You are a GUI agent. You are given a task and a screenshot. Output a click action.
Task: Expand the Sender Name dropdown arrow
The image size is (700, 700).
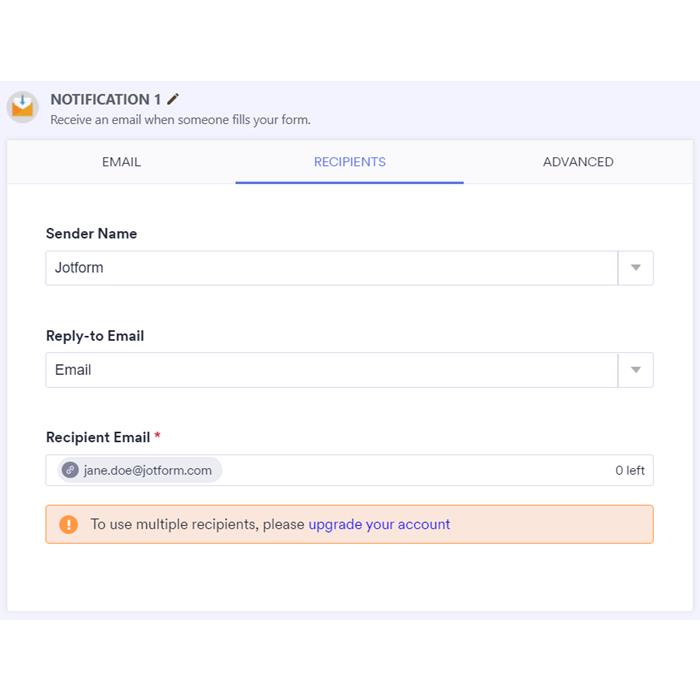[635, 268]
